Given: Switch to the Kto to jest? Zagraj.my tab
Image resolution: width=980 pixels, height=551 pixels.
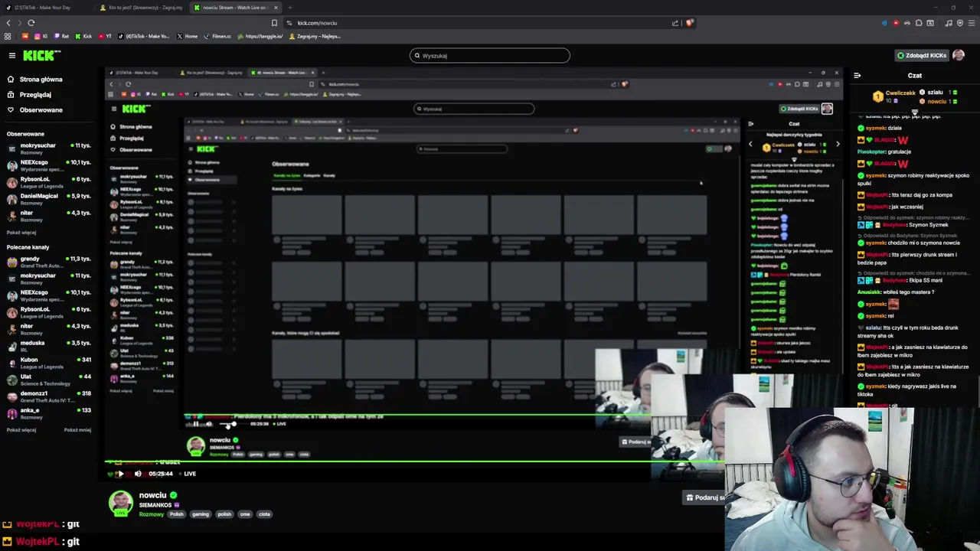Looking at the screenshot, I should [142, 8].
